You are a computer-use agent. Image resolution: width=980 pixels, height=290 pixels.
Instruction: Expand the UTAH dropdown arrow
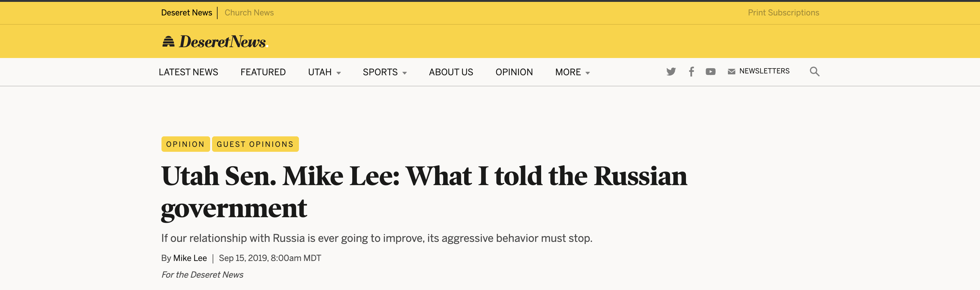(x=339, y=73)
